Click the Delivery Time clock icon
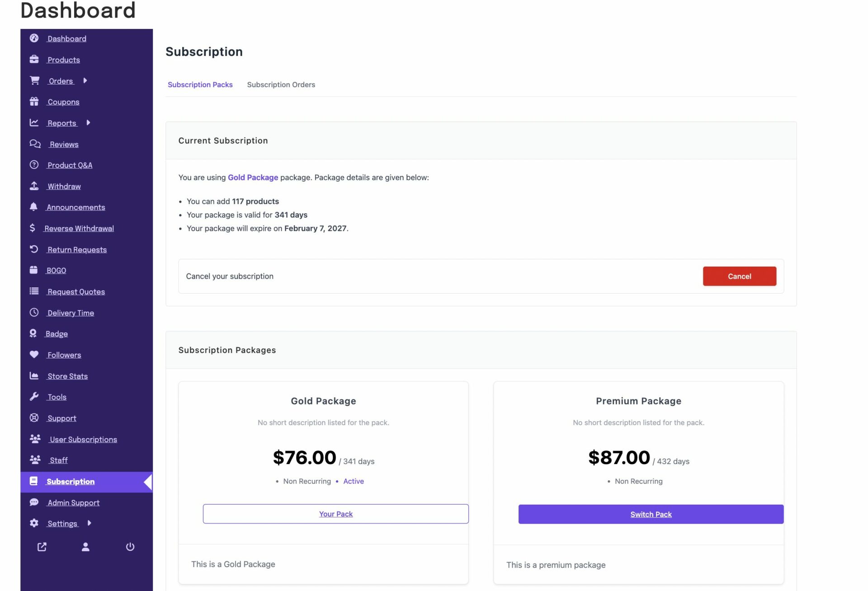 (x=34, y=313)
